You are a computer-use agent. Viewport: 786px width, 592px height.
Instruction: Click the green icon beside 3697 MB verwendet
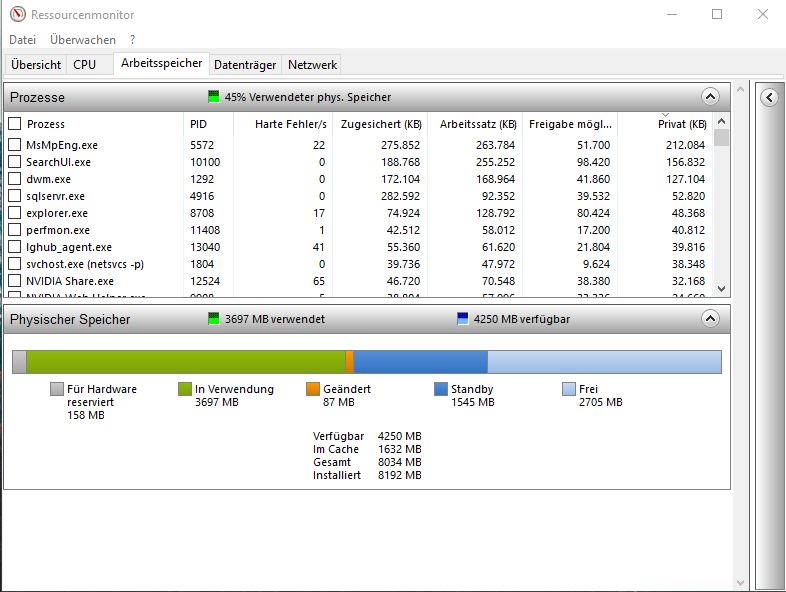214,318
